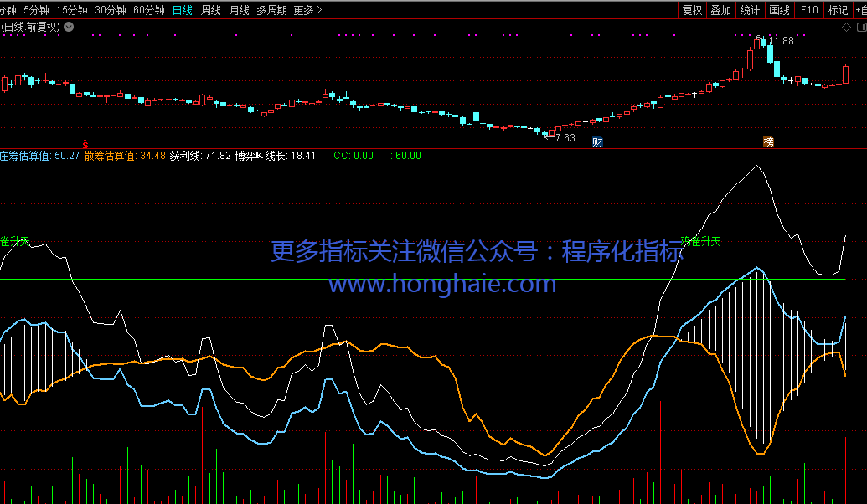
Task: Select the 周线 weekly tab
Action: pos(210,10)
